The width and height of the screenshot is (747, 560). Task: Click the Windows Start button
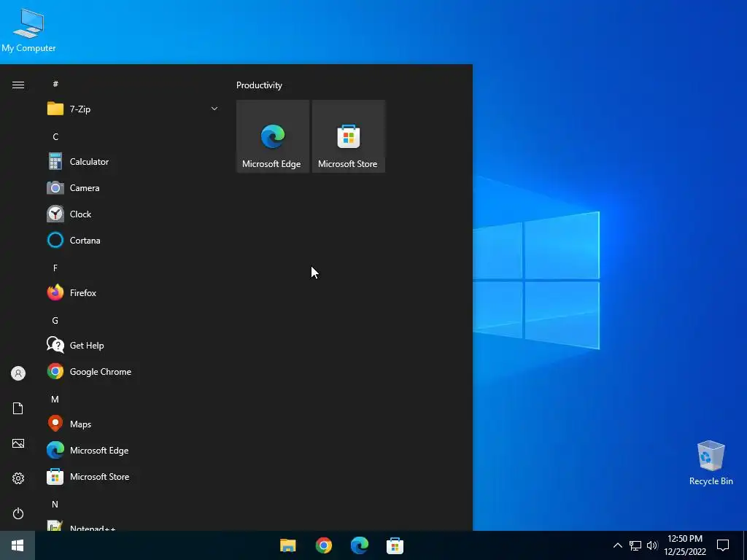click(x=18, y=545)
